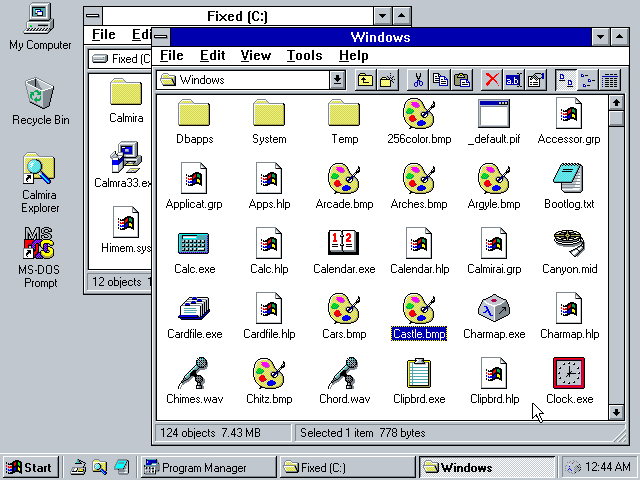Select the Clock.exe icon
The height and width of the screenshot is (480, 640).
(x=569, y=382)
